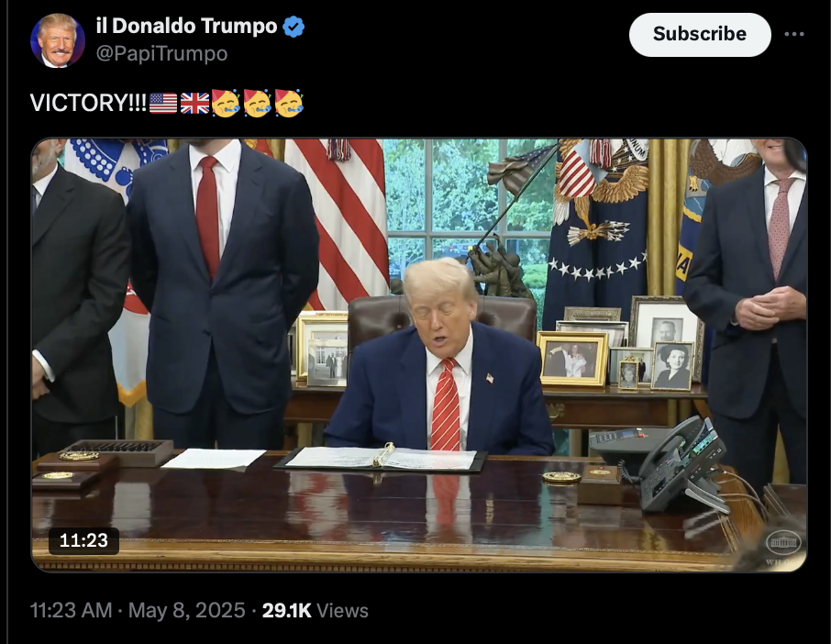This screenshot has width=831, height=644.
Task: Open the profile avatar picture
Action: [x=57, y=40]
